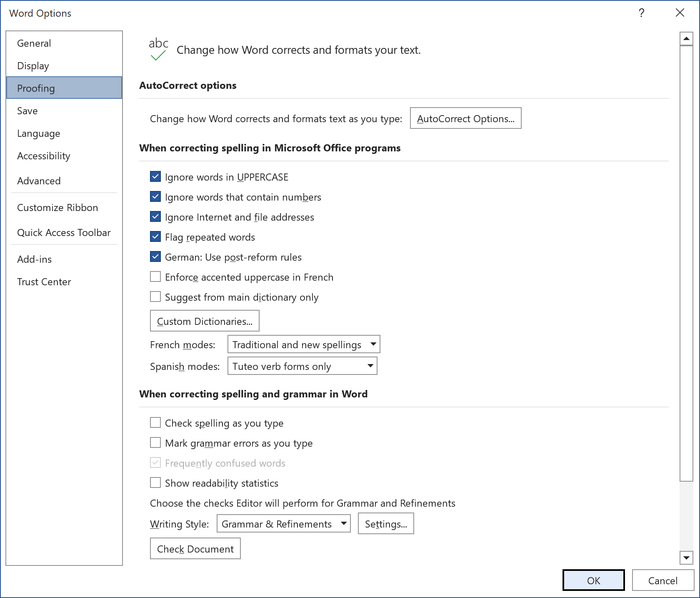Image resolution: width=700 pixels, height=598 pixels.
Task: Open Quick Access Toolbar settings
Action: pos(64,233)
